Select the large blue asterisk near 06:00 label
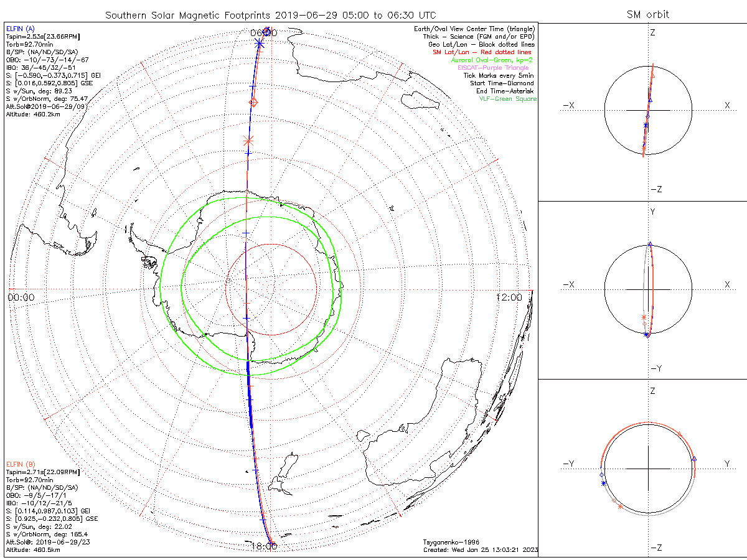The height and width of the screenshot is (560, 747). point(260,43)
